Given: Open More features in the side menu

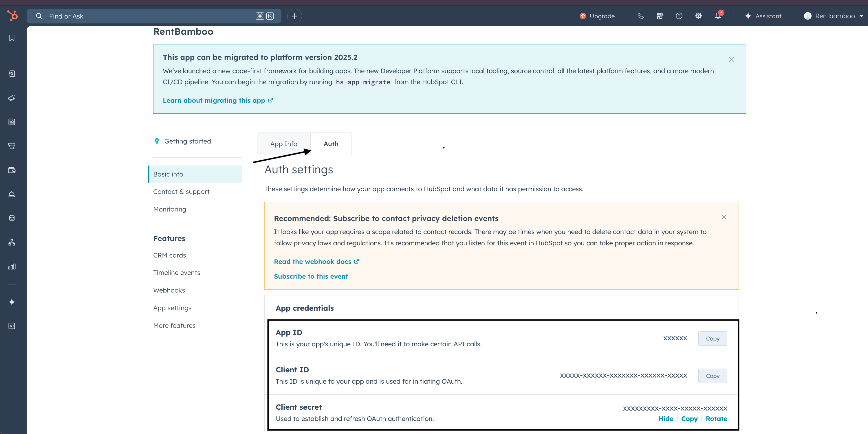Looking at the screenshot, I should coord(174,325).
